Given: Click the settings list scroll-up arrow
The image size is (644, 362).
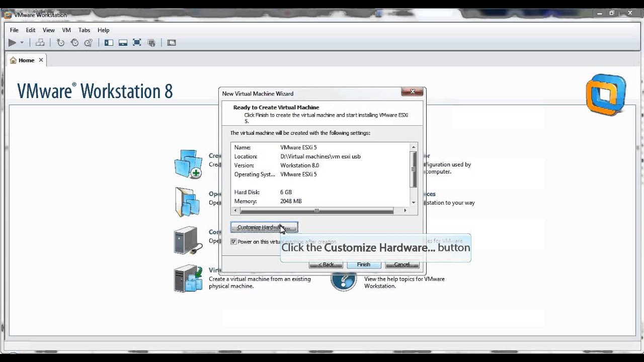Looking at the screenshot, I should (x=414, y=147).
